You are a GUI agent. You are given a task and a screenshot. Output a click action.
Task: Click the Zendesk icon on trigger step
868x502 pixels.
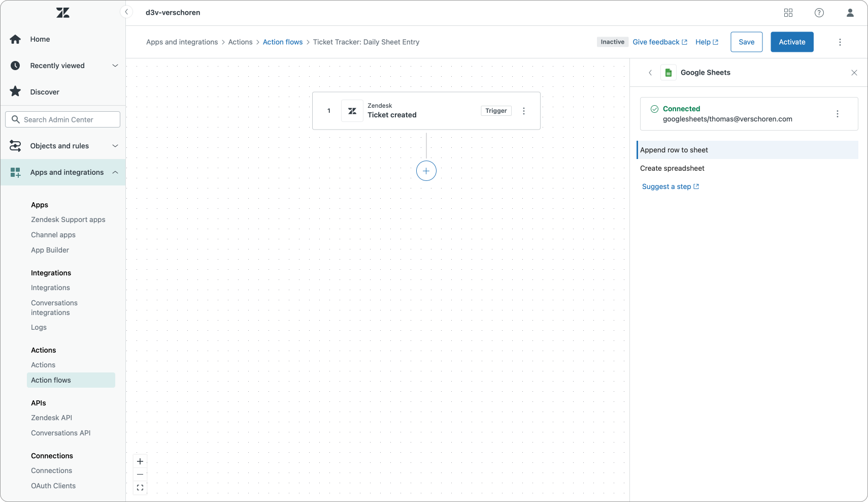tap(352, 111)
